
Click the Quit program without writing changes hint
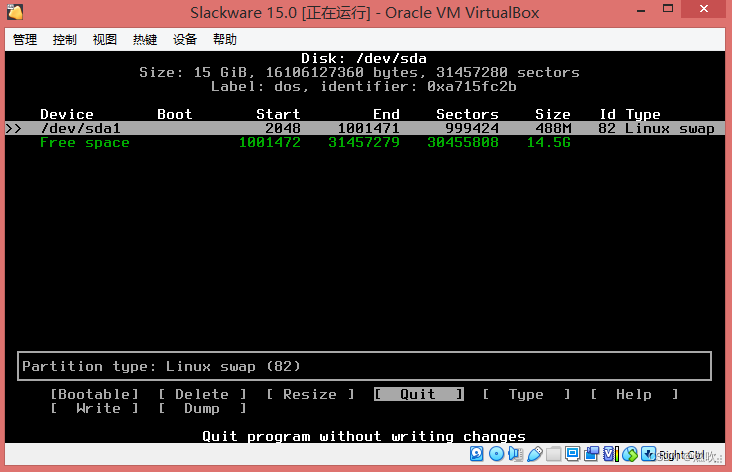364,437
